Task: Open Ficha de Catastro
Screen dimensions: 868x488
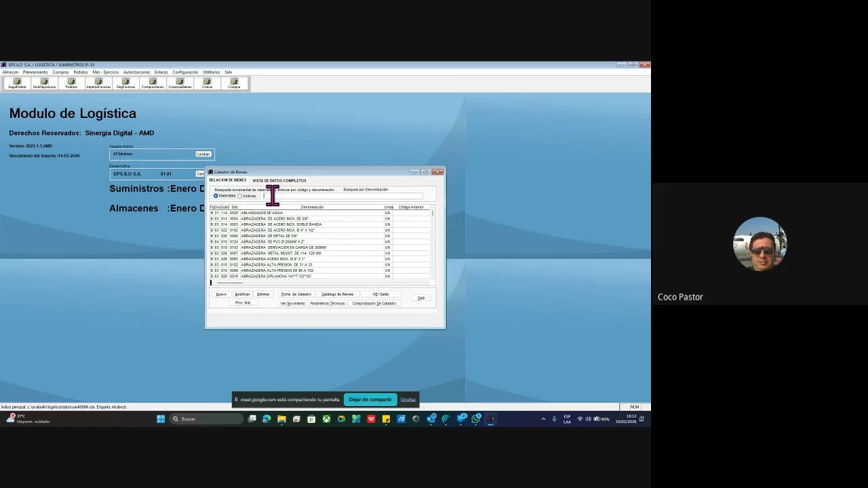Action: [x=296, y=294]
